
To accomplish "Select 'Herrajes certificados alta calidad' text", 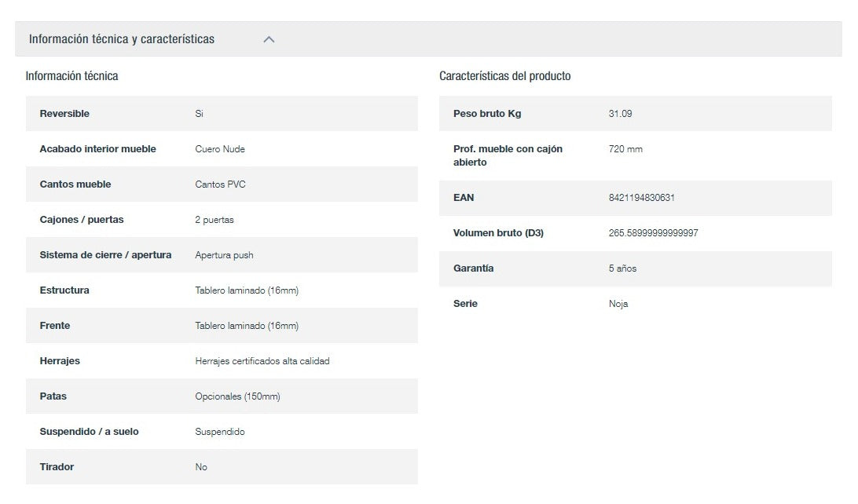I will point(262,361).
